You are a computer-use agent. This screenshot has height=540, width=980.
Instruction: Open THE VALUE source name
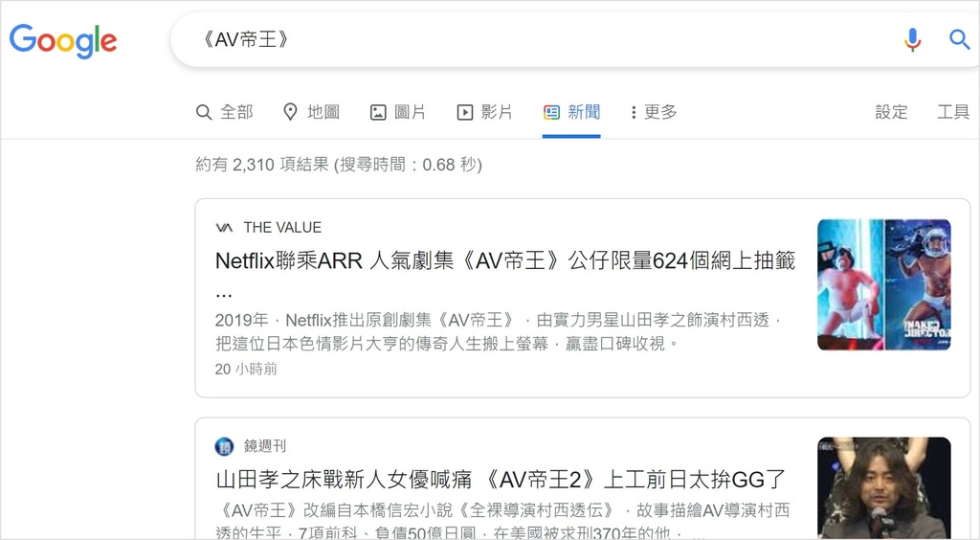point(282,228)
